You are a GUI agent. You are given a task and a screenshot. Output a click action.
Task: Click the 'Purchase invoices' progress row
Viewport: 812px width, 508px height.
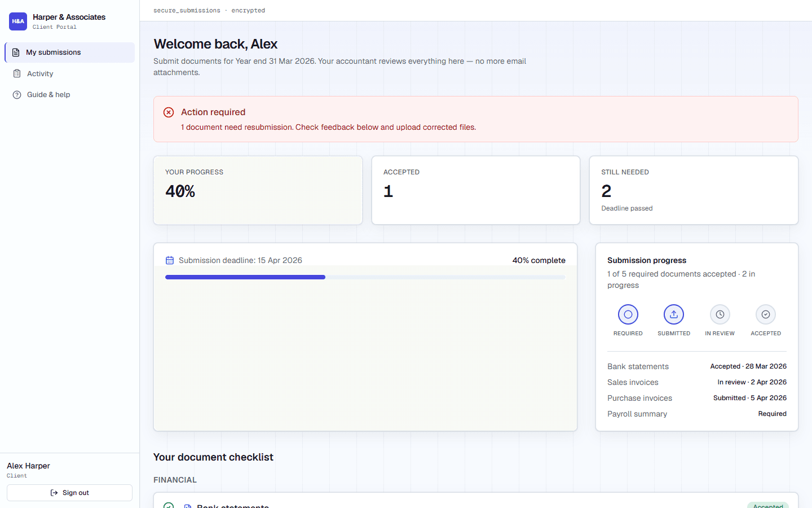click(697, 398)
